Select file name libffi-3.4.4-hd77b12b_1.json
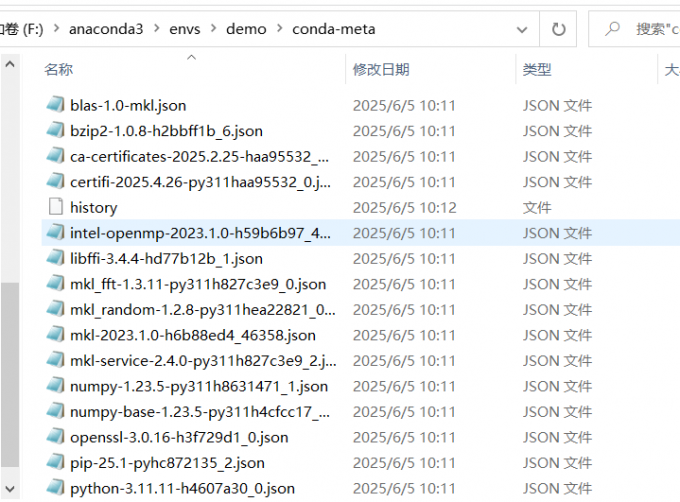Screen dimensions: 680x502 (x=166, y=259)
